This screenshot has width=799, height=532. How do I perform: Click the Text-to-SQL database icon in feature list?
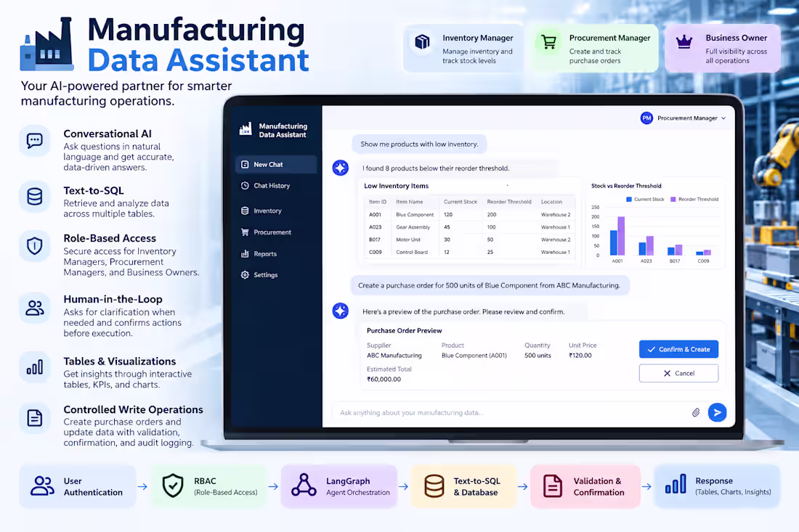click(x=35, y=197)
